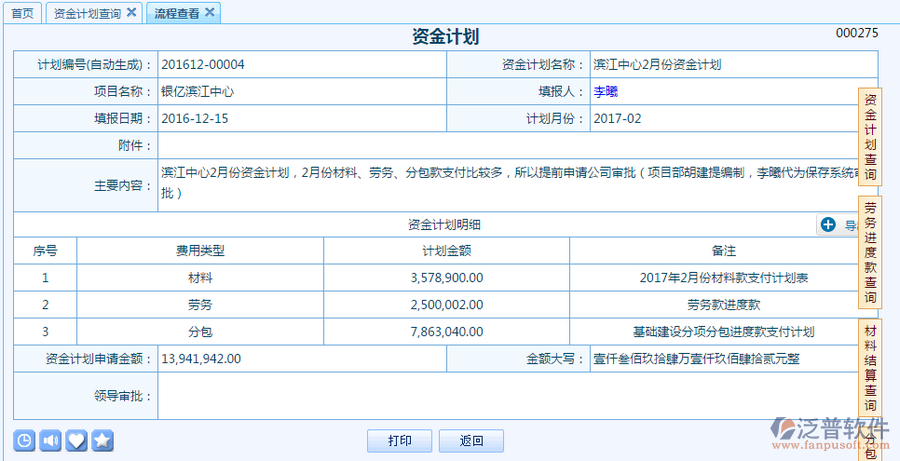Open the 李曦 reporter link
This screenshot has width=900, height=461.
pos(606,92)
